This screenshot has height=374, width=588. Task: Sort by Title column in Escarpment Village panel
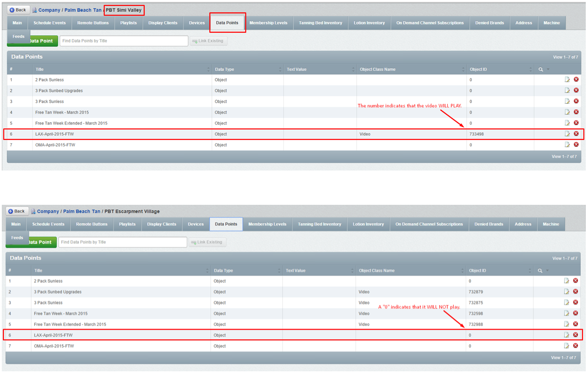121,270
